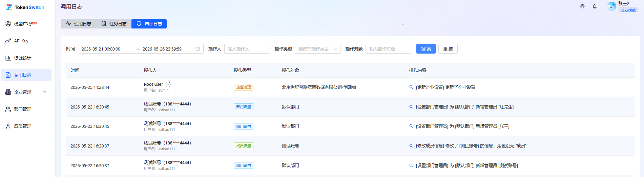Open 模型广场 cube icon in sidebar
The image size is (644, 177).
[x=8, y=24]
